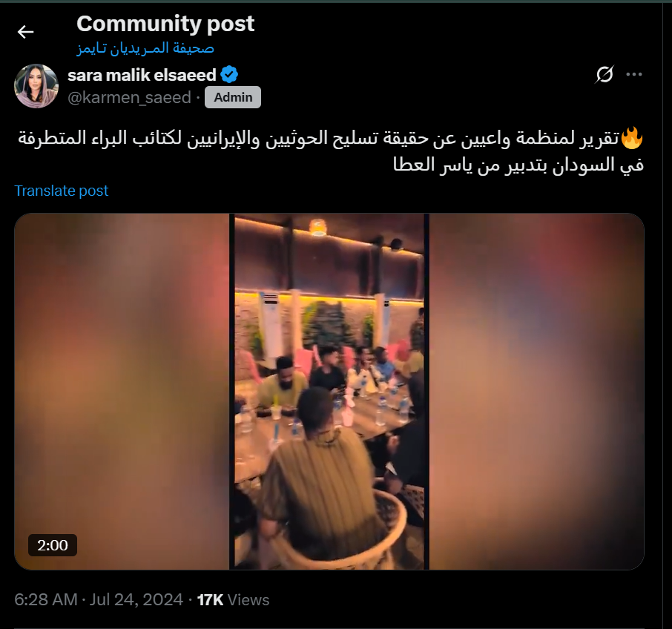Go back using the left arrow icon
Screen dimensions: 672x629
25,32
